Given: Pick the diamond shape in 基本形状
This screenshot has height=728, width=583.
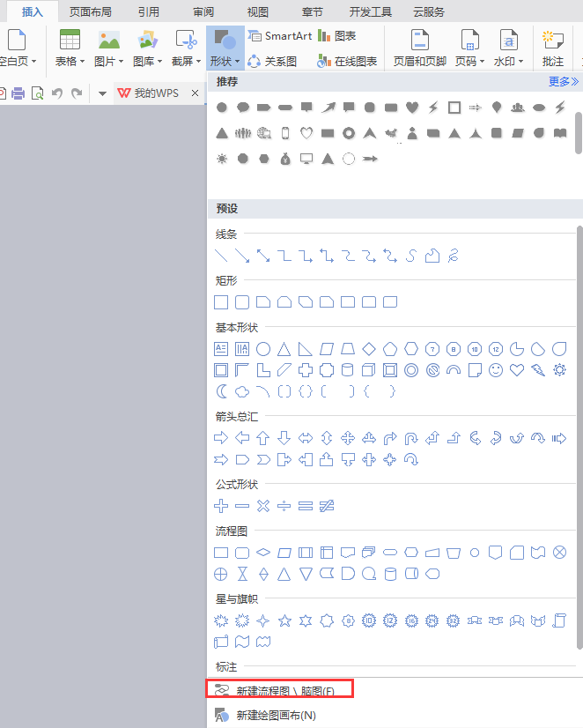Looking at the screenshot, I should click(369, 349).
